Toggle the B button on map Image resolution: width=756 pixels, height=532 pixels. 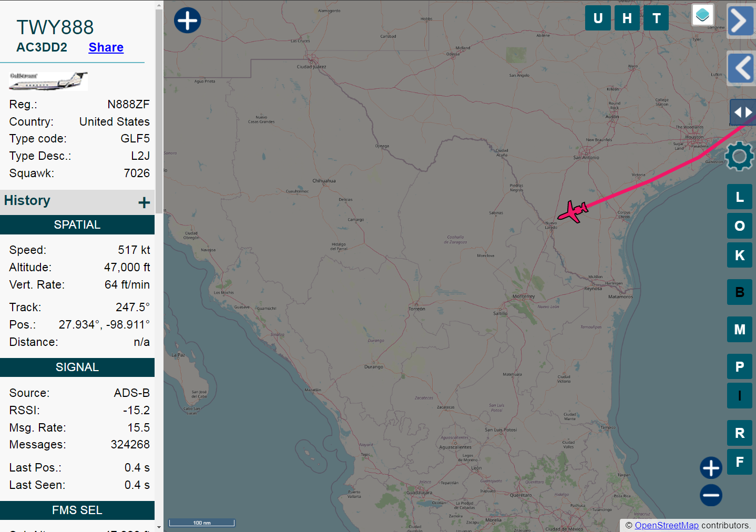(740, 292)
